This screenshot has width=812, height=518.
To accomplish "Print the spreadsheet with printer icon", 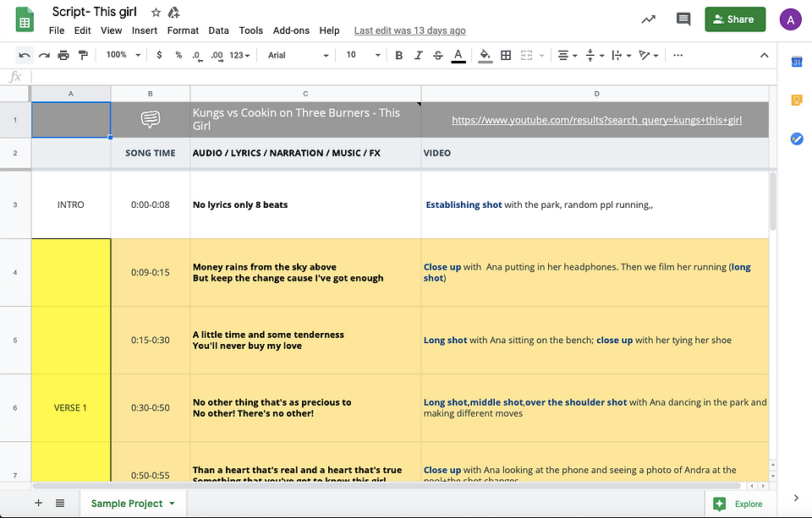I will (63, 56).
